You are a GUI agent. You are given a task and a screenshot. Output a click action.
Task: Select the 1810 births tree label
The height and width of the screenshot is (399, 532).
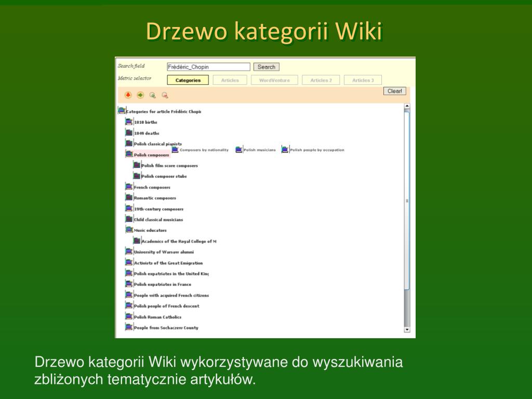(145, 122)
